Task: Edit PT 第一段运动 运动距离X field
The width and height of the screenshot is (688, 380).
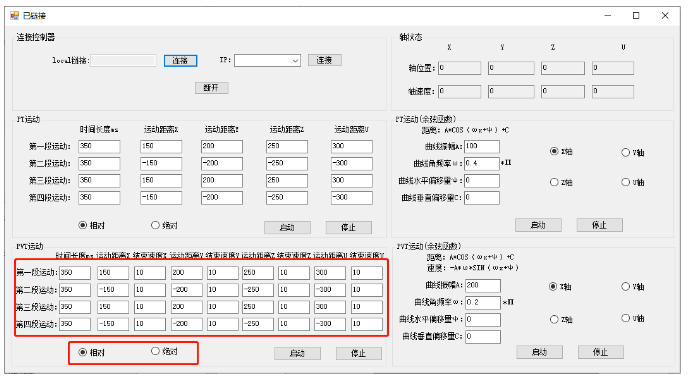Action: point(161,146)
